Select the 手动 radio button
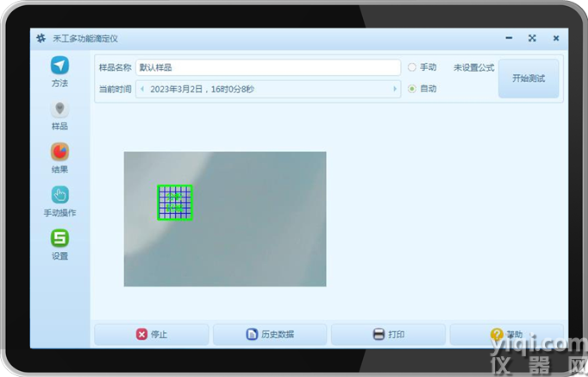This screenshot has height=377, width=588. (x=412, y=67)
